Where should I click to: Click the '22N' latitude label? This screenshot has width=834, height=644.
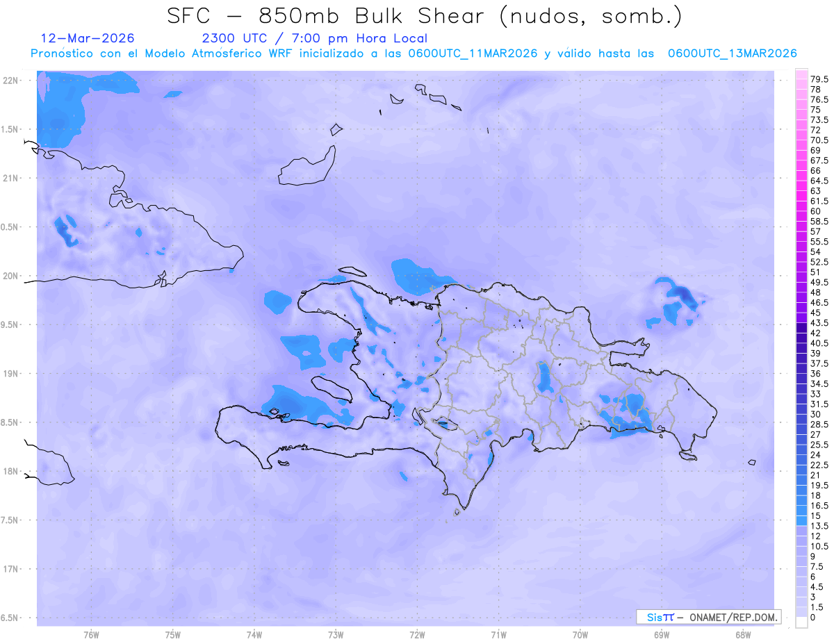click(12, 80)
